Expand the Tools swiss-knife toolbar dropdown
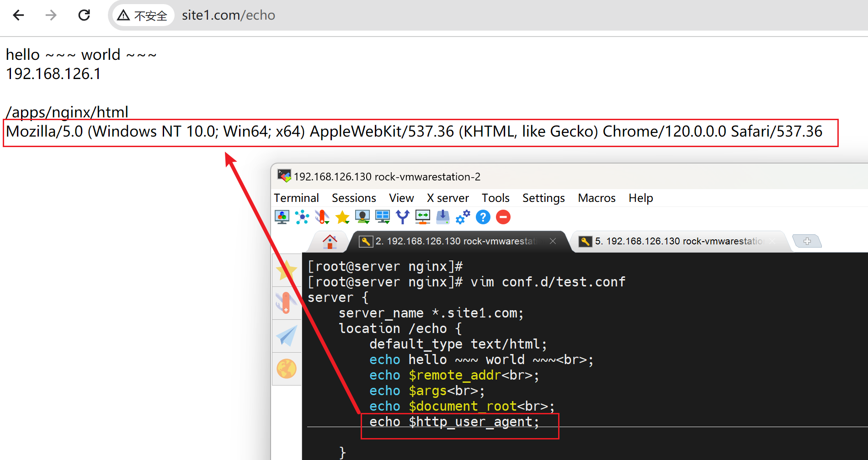The height and width of the screenshot is (460, 868). (322, 217)
